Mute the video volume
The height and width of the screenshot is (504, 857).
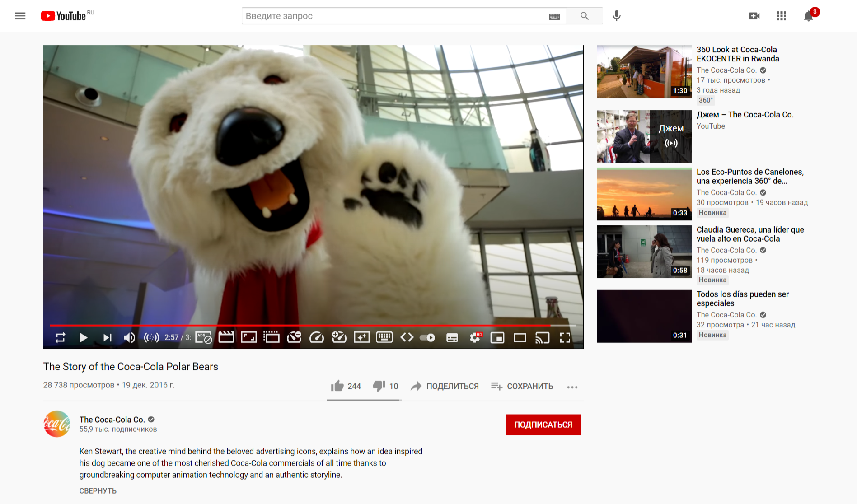pyautogui.click(x=129, y=337)
